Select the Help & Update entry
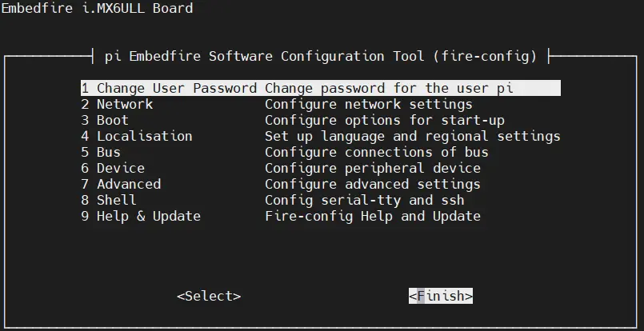Image resolution: width=644 pixels, height=331 pixels. pos(148,217)
